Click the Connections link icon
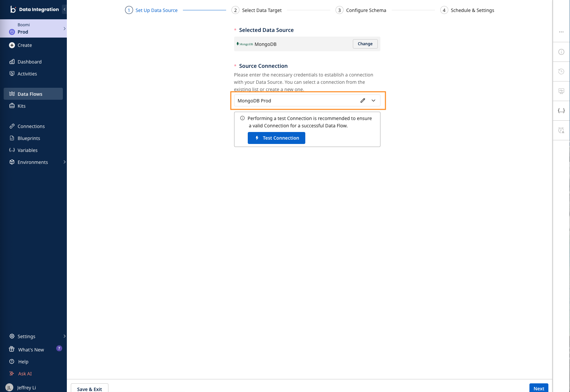This screenshot has width=570, height=392. pos(12,126)
